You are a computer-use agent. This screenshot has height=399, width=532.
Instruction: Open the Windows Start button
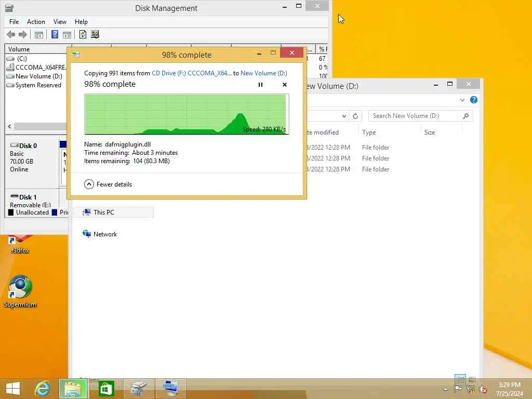13,389
